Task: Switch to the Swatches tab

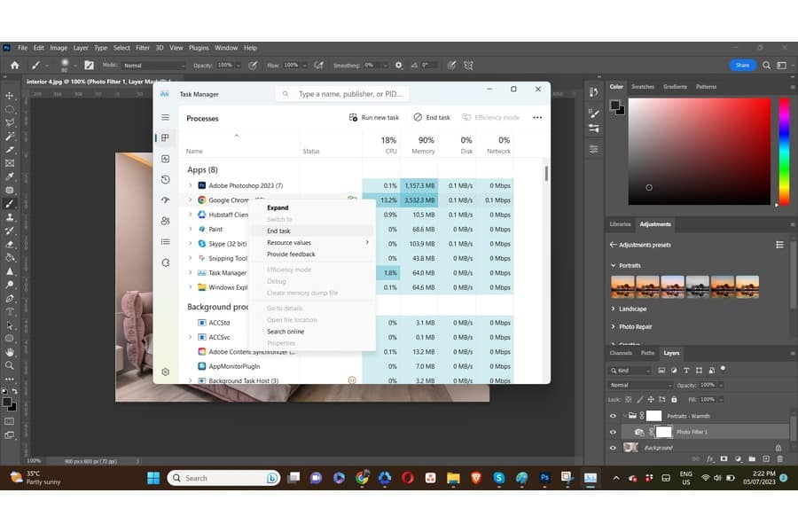Action: (643, 87)
